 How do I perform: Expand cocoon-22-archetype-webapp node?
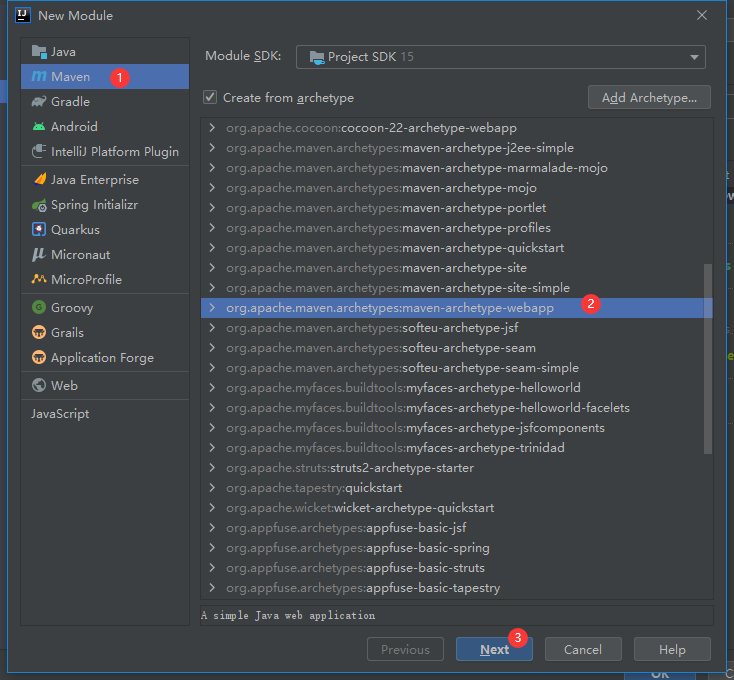[212, 128]
